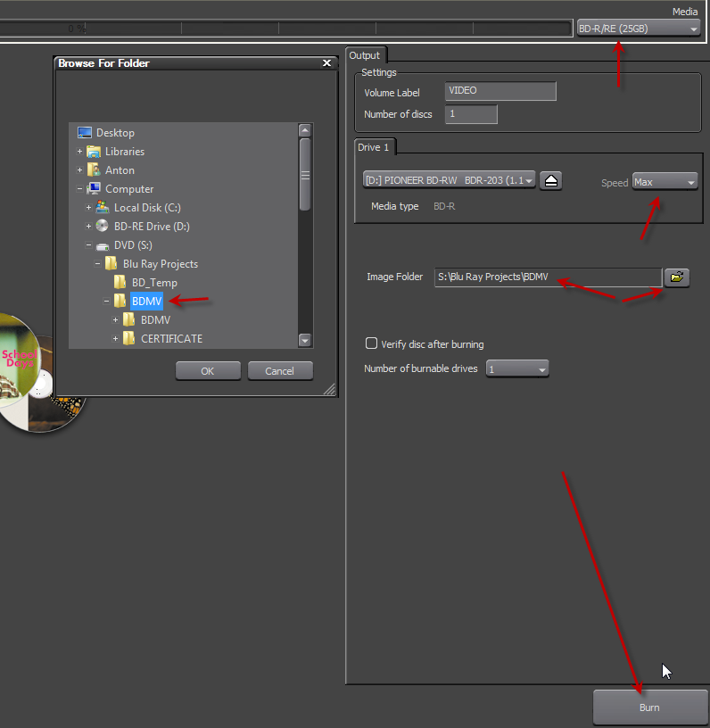
Task: Select Local Disk (C:) in tree
Action: tap(147, 208)
